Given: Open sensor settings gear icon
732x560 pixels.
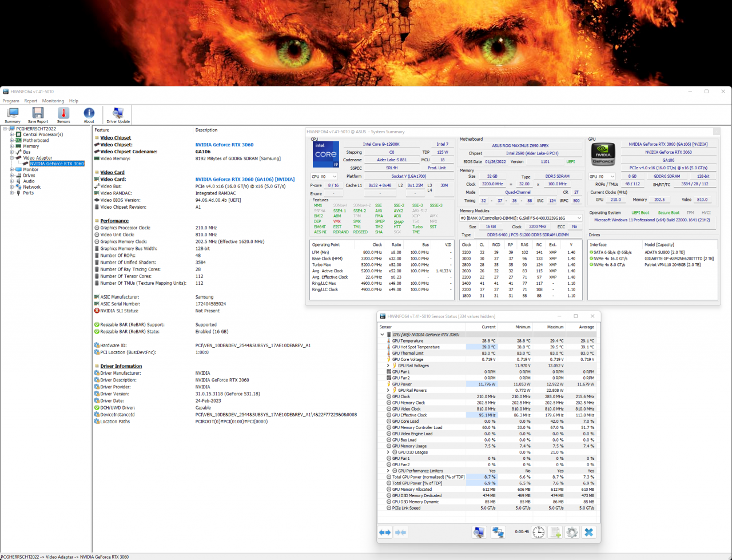Looking at the screenshot, I should point(572,532).
